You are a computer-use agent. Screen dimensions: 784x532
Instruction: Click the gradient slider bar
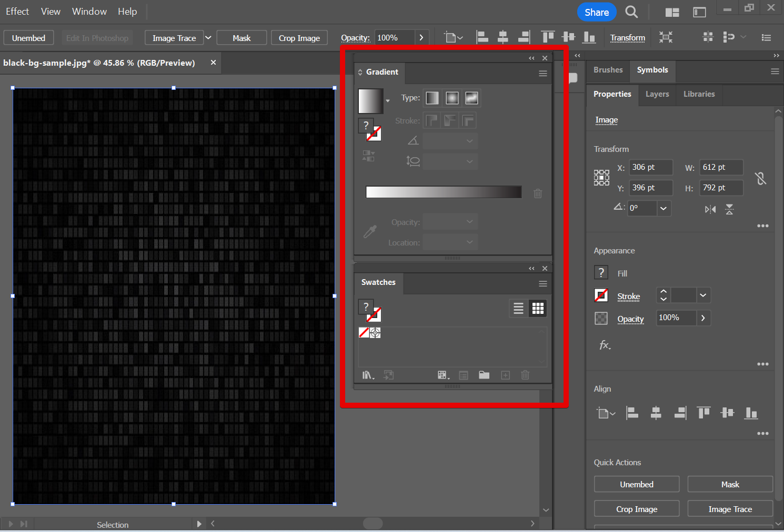click(x=444, y=192)
